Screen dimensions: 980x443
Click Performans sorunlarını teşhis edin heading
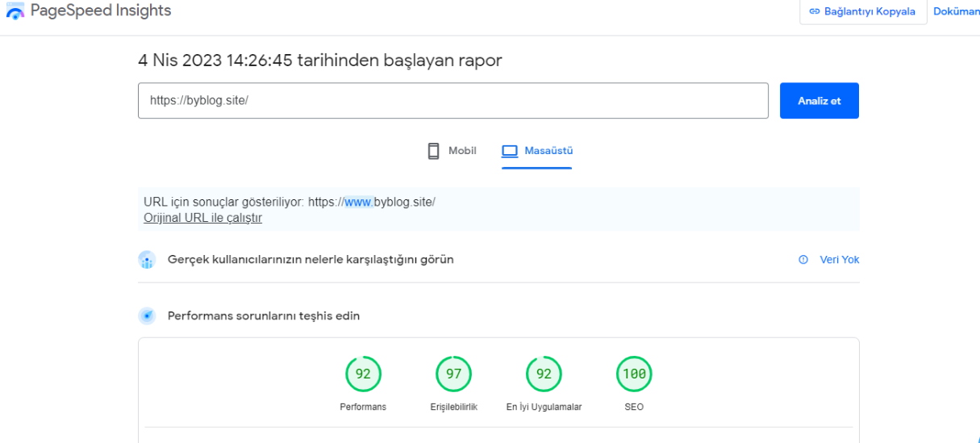point(264,316)
